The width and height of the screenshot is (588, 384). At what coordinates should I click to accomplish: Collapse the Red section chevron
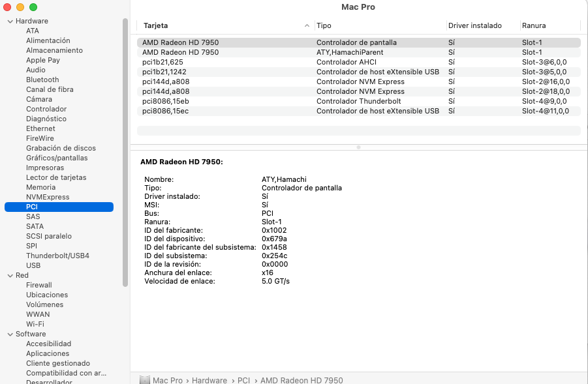(x=10, y=275)
